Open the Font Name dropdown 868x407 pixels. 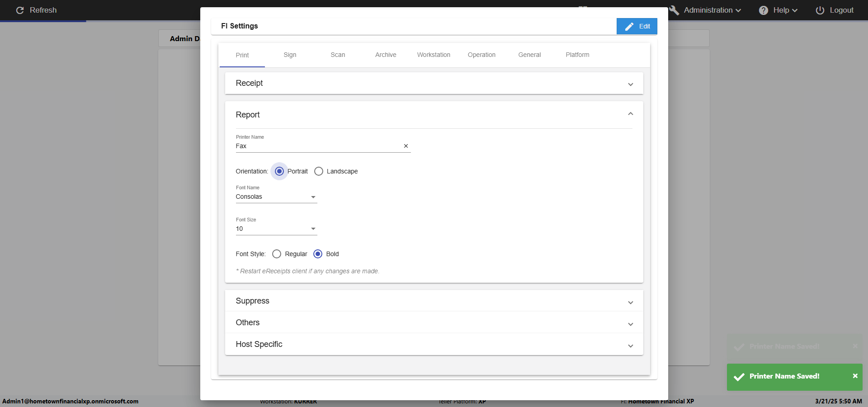(x=313, y=197)
